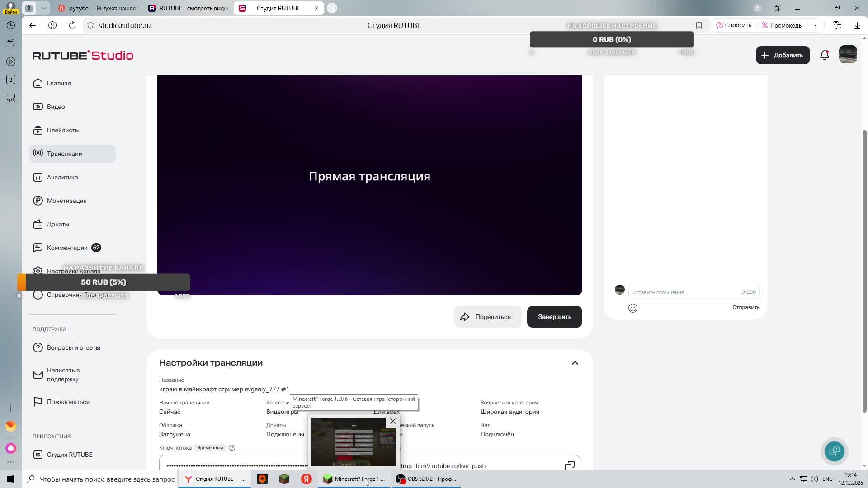This screenshot has height=488, width=868.
Task: Click the Поделиться button
Action: click(487, 317)
